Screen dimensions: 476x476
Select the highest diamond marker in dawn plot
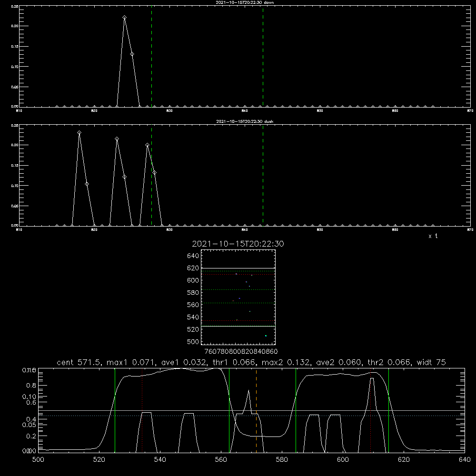point(124,18)
